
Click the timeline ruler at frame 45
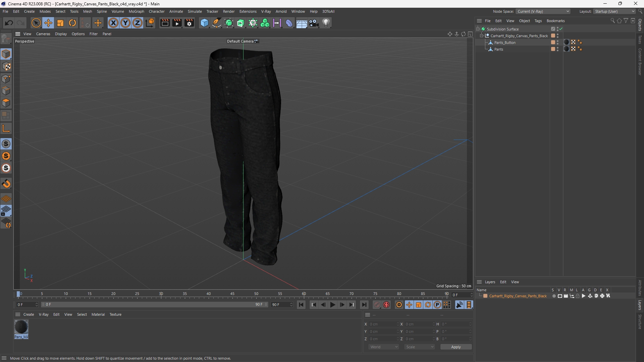[x=232, y=294]
